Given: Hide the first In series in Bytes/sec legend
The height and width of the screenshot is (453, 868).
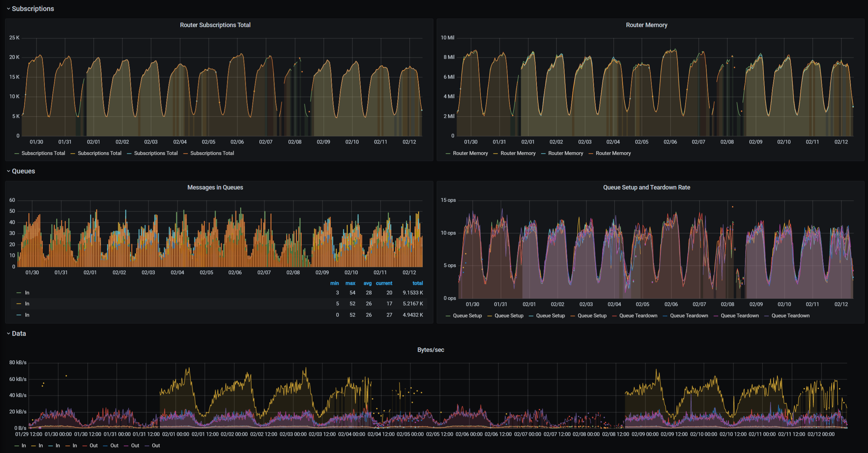Looking at the screenshot, I should (x=23, y=445).
